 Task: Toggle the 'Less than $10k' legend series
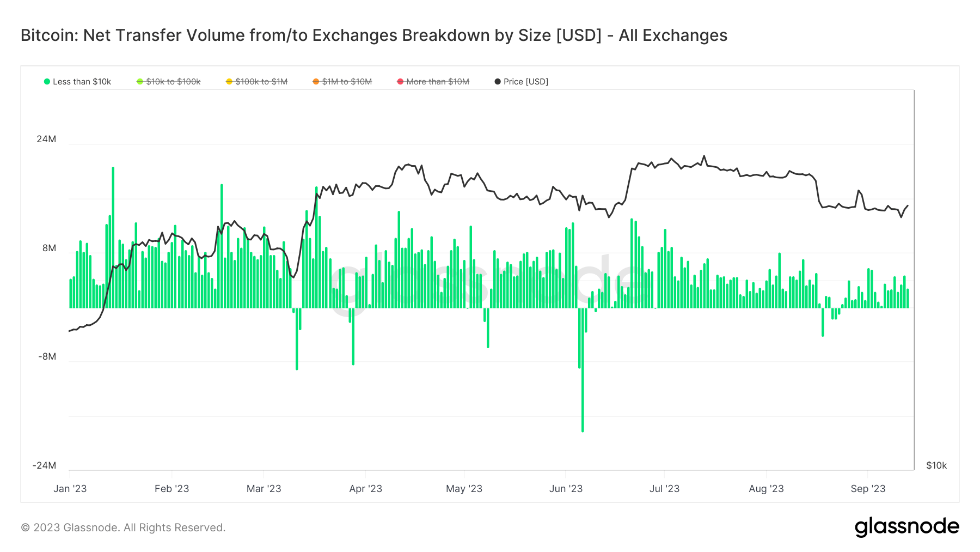coord(82,82)
